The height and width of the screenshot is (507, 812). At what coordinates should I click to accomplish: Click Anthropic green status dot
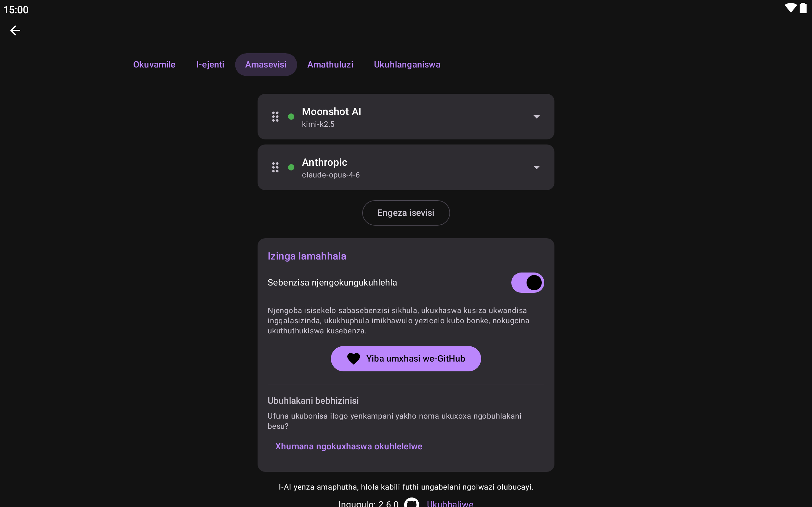291,167
